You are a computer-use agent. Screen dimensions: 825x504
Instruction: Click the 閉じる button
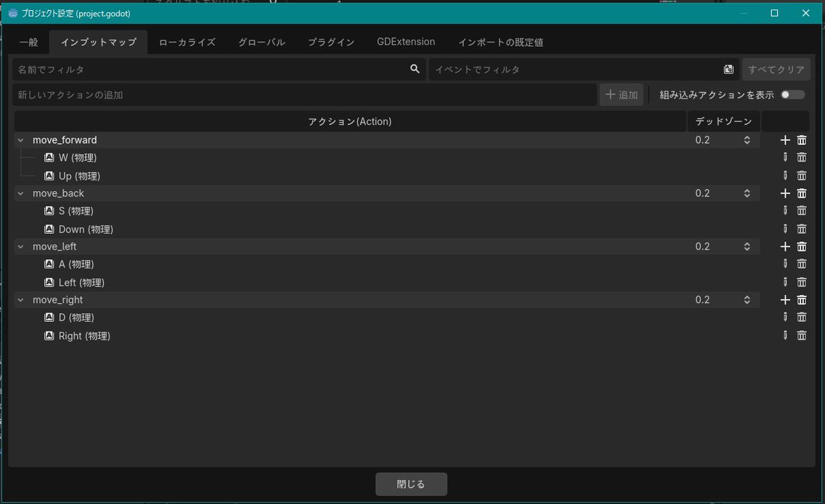click(411, 484)
